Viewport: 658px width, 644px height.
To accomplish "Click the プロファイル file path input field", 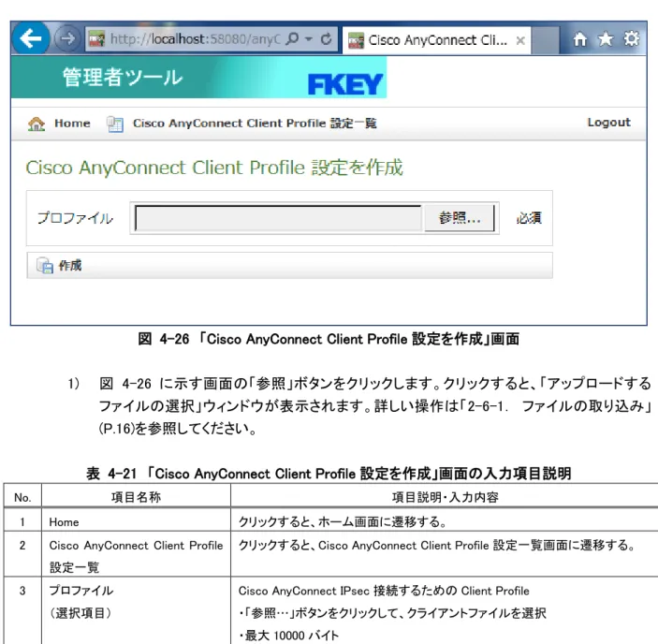I will point(278,218).
